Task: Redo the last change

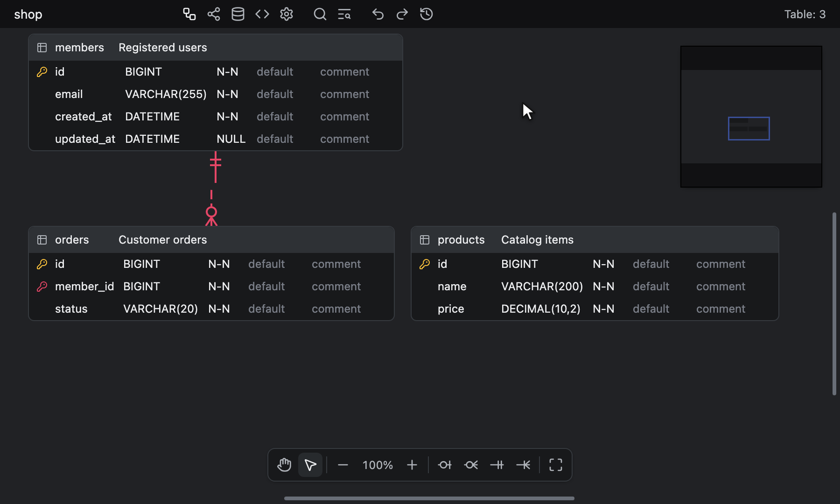Action: click(402, 14)
